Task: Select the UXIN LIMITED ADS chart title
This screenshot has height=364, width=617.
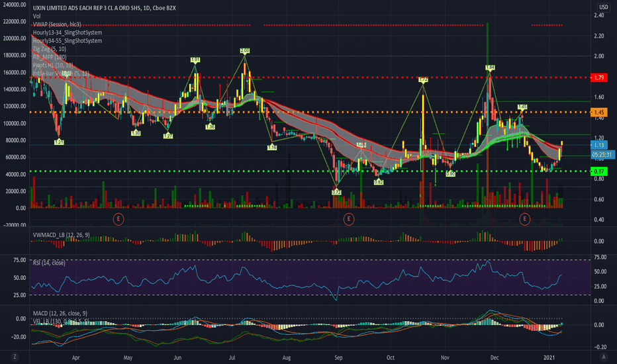Action: tap(105, 8)
